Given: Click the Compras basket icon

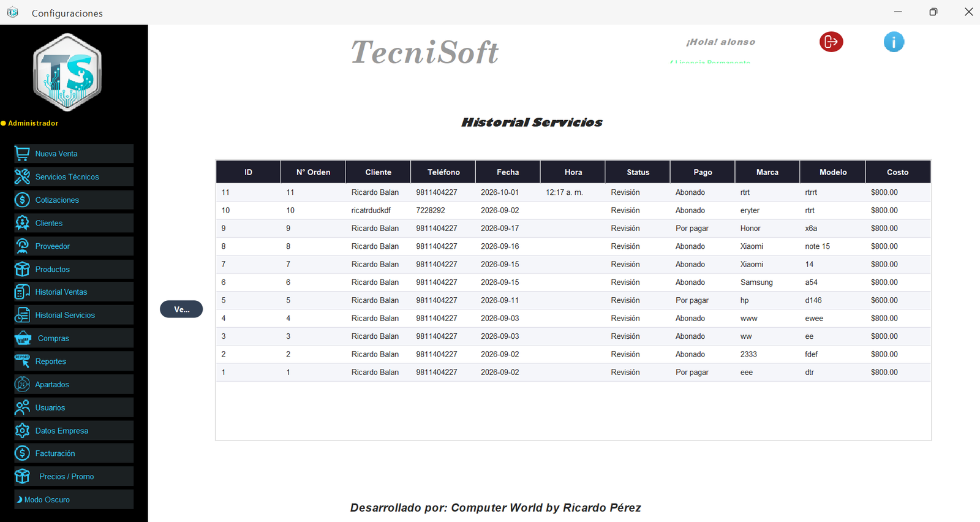Looking at the screenshot, I should [x=23, y=338].
